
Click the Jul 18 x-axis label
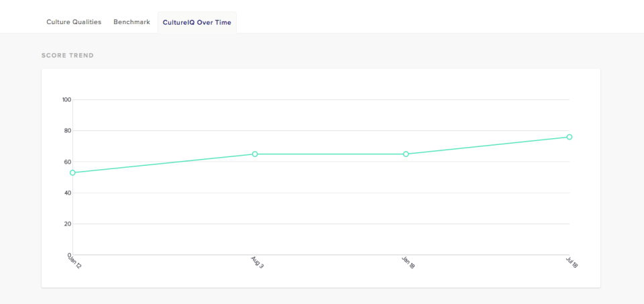(572, 262)
